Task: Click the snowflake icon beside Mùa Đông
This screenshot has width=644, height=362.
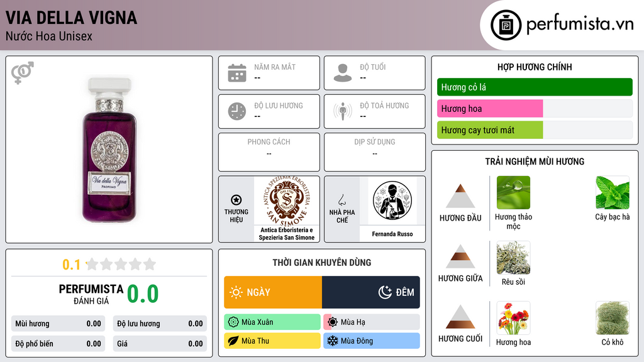Action: [x=333, y=341]
